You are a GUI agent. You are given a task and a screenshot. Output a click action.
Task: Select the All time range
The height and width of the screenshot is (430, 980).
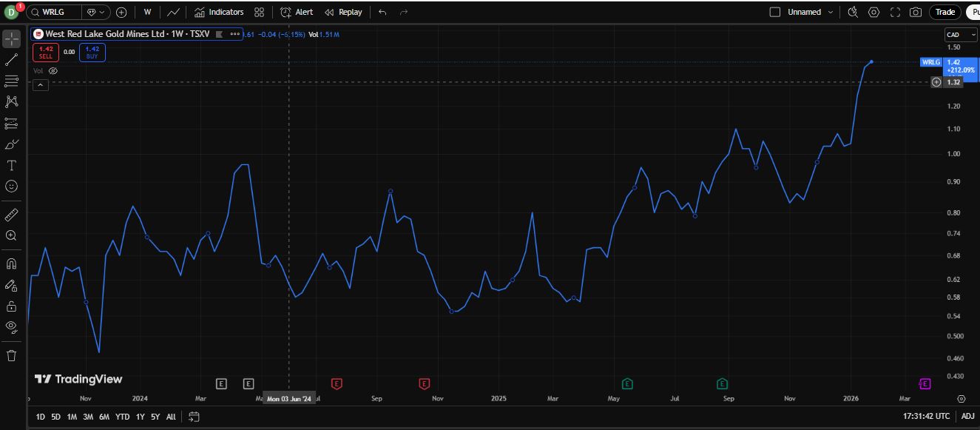[171, 417]
